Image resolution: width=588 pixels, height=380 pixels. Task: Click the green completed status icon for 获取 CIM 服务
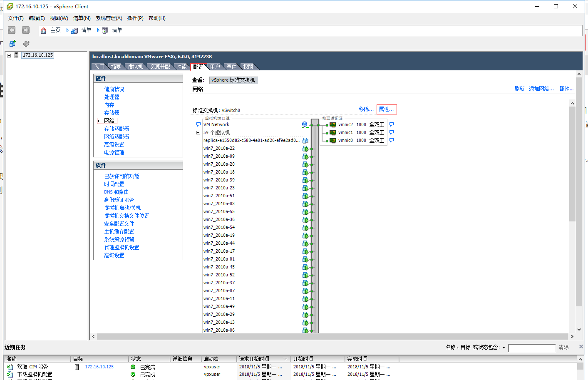pyautogui.click(x=133, y=366)
